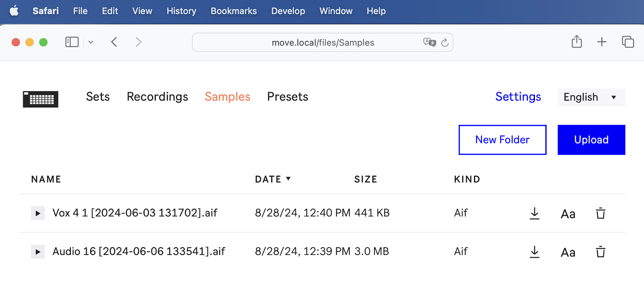Delete the Audio 16 sample file
This screenshot has height=287, width=644.
(x=601, y=252)
